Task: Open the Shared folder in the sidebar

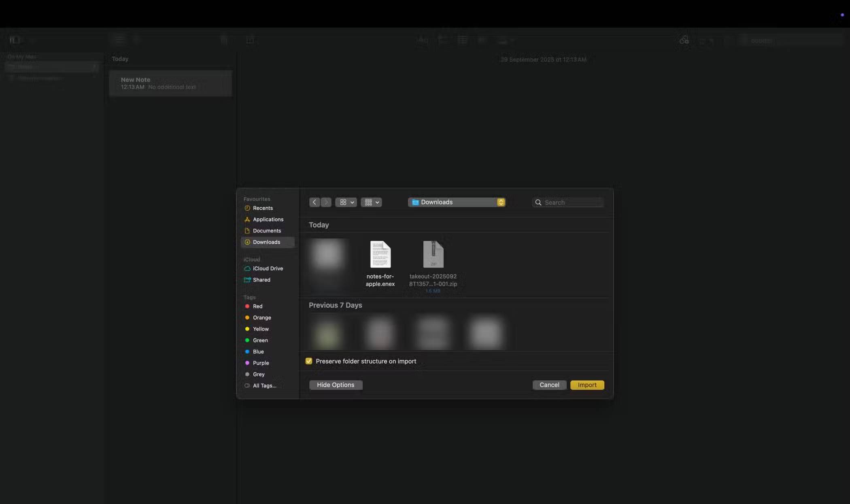Action: (x=261, y=280)
